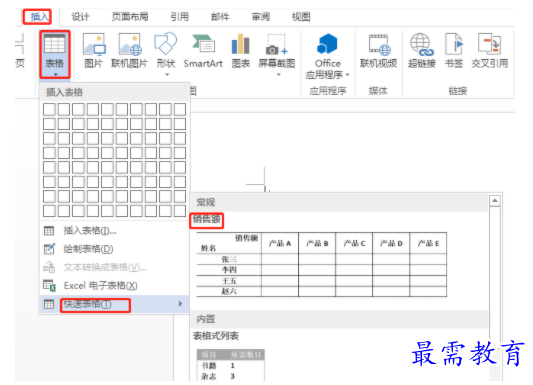Click the 快速表格 table icon

pos(49,304)
